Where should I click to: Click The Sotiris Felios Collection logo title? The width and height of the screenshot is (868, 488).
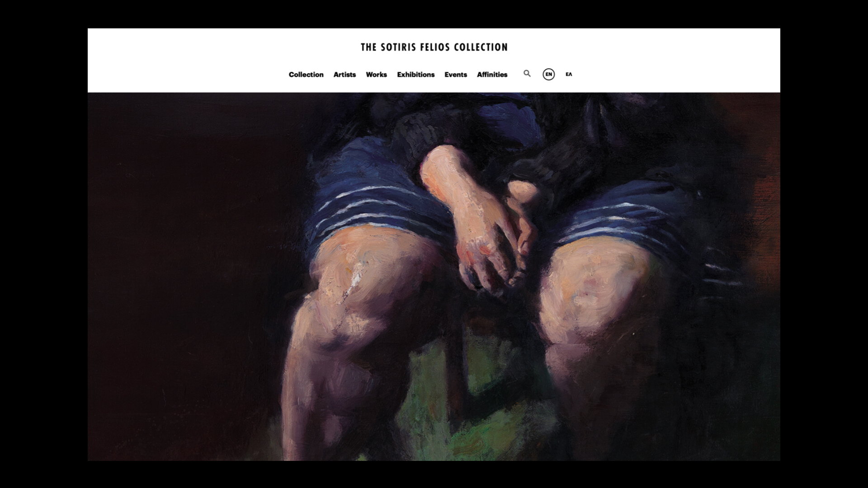[x=434, y=47]
